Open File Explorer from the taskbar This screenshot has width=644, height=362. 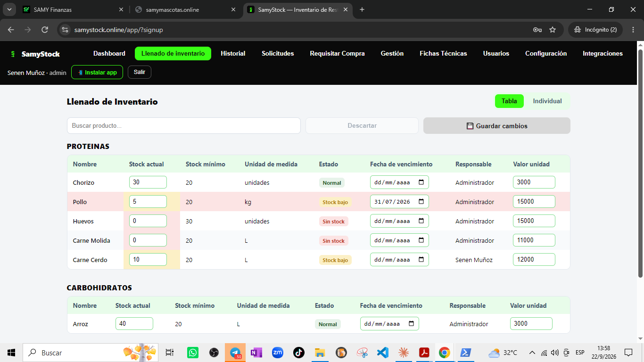click(320, 353)
